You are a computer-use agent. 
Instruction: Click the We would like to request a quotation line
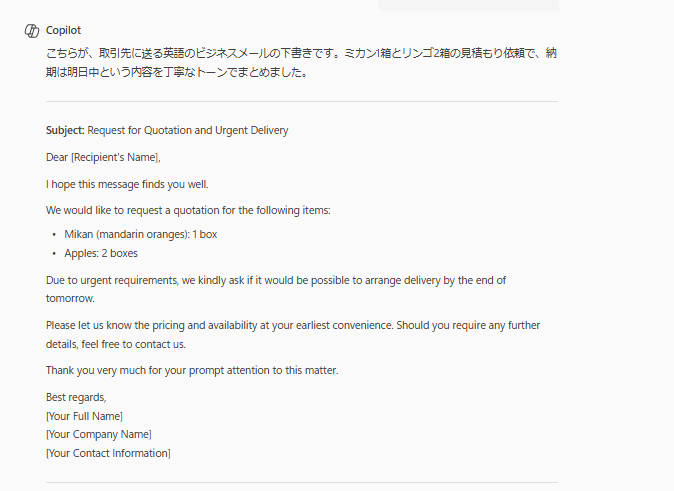pyautogui.click(x=188, y=210)
